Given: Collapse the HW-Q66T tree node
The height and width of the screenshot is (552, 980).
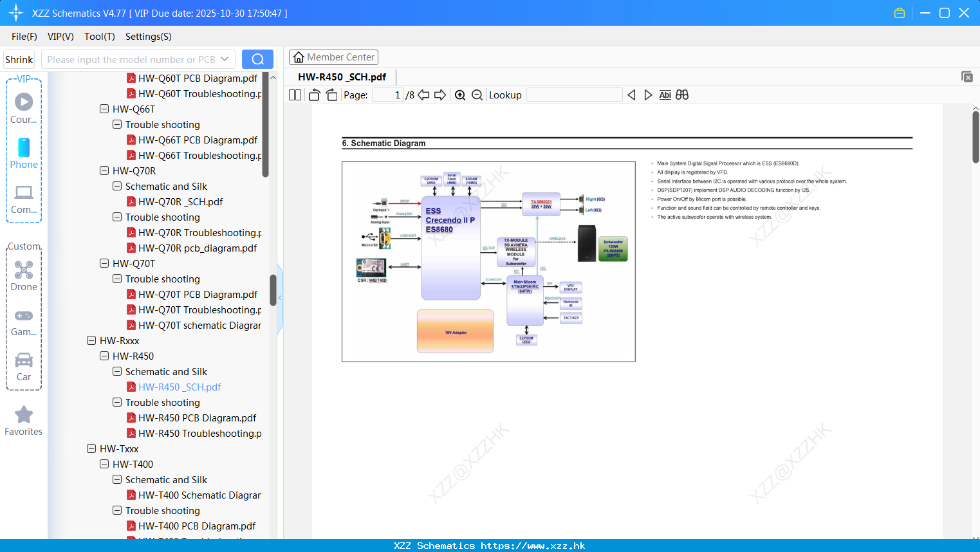Looking at the screenshot, I should (x=104, y=109).
